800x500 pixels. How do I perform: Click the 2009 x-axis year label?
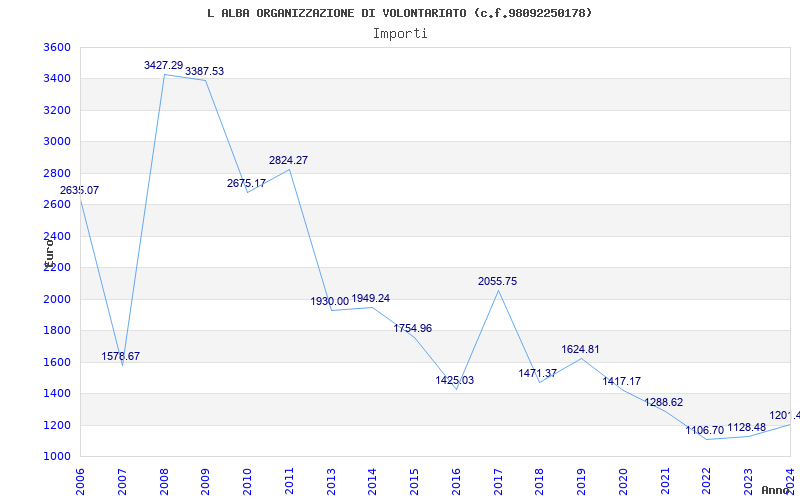tap(206, 482)
